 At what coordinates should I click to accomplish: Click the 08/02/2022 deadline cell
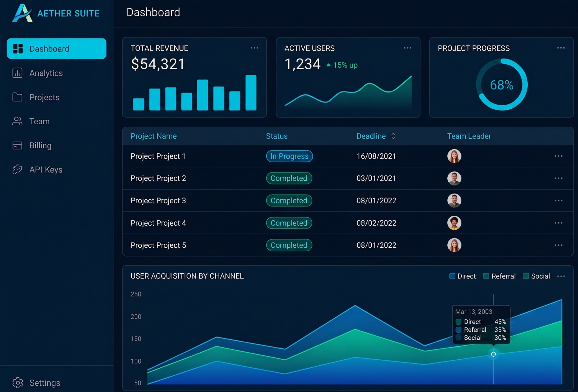point(376,223)
